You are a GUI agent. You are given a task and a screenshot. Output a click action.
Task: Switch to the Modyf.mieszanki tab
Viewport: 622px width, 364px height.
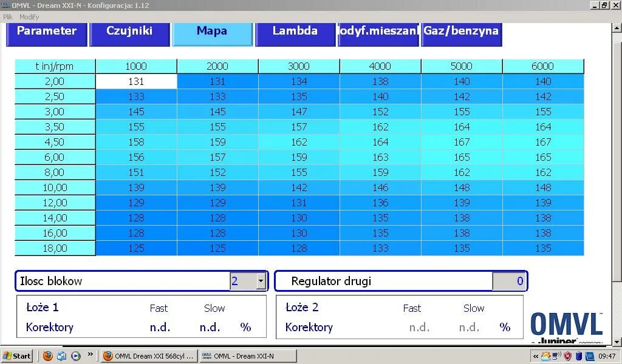(x=378, y=34)
